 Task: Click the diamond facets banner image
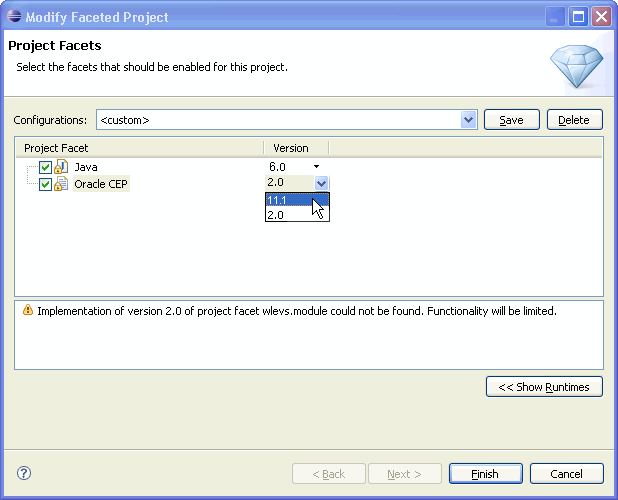point(576,66)
